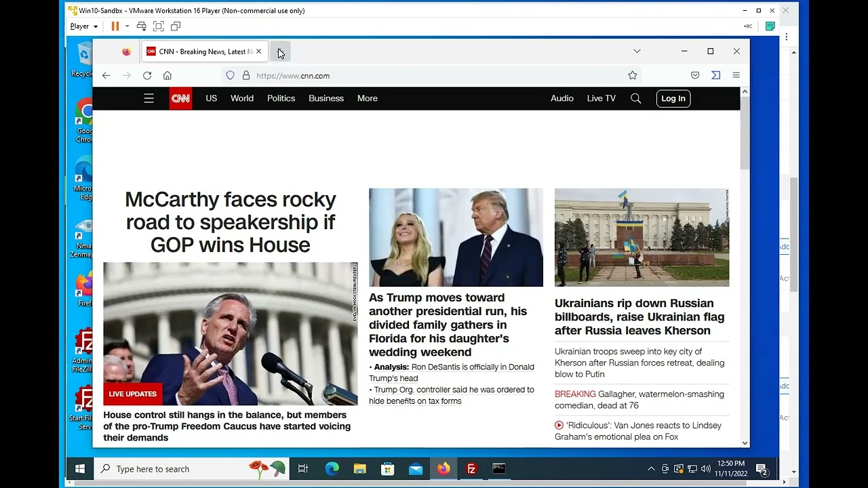Open the Business section
Screen dimensions: 868x488
pyautogui.click(x=326, y=98)
